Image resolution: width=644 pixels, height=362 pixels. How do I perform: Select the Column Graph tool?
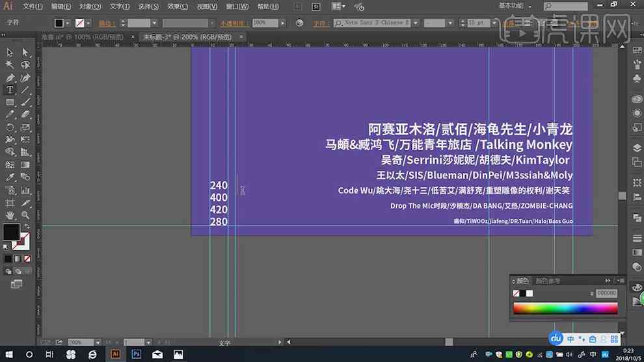(x=25, y=190)
